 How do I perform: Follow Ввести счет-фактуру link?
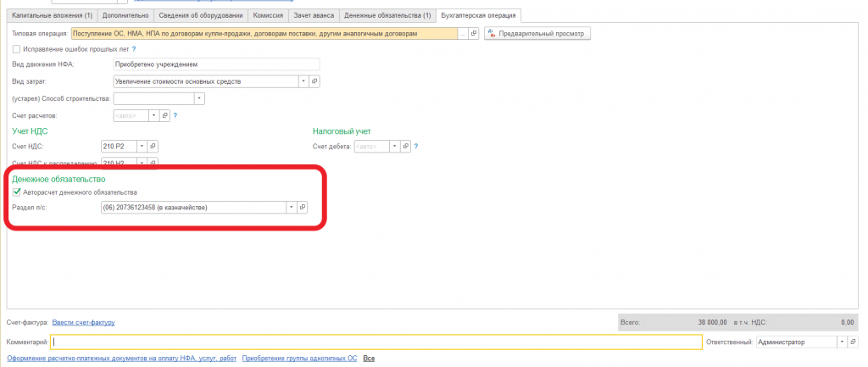(x=84, y=322)
